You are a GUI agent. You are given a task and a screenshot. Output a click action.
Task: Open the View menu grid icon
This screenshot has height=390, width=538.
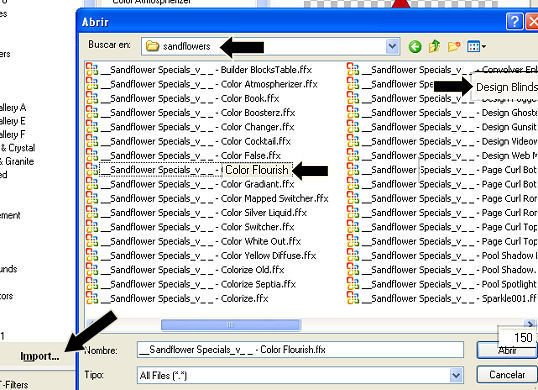click(474, 46)
